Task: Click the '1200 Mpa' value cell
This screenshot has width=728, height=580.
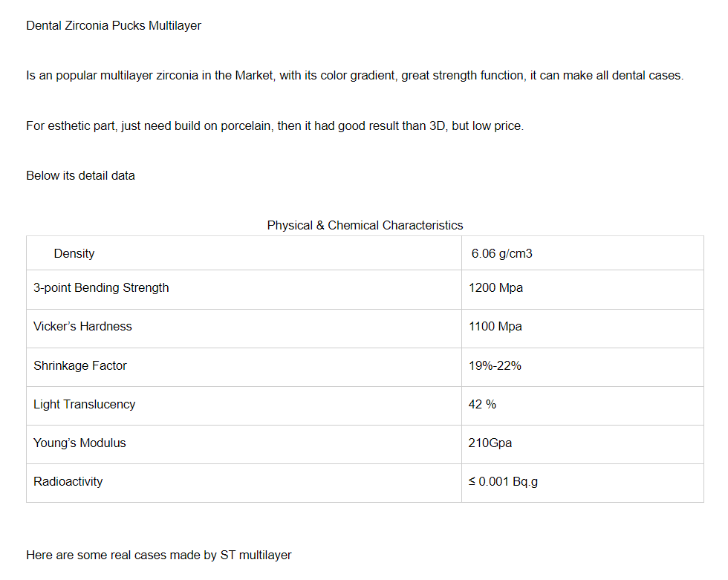Action: (x=495, y=287)
